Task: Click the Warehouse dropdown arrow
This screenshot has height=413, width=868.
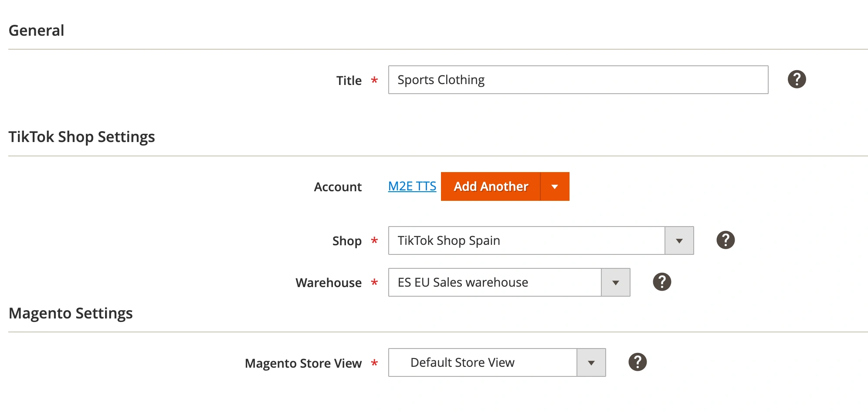Action: pyautogui.click(x=615, y=283)
